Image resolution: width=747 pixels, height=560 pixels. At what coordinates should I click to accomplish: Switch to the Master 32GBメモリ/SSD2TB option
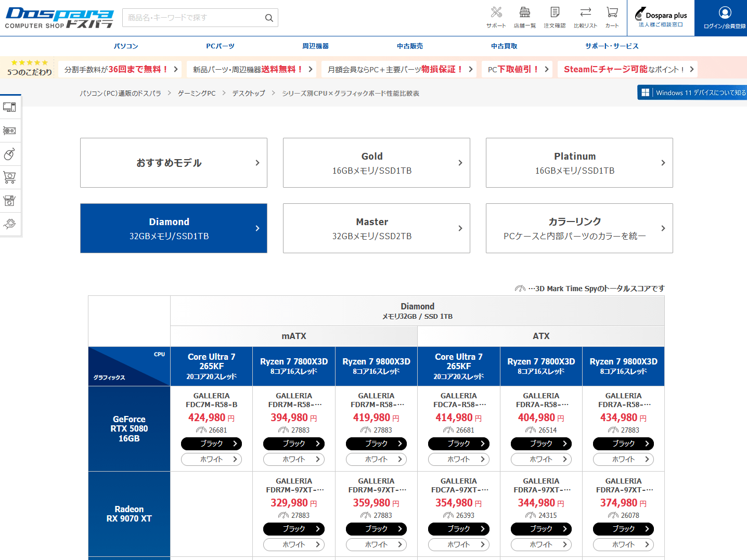coord(376,228)
